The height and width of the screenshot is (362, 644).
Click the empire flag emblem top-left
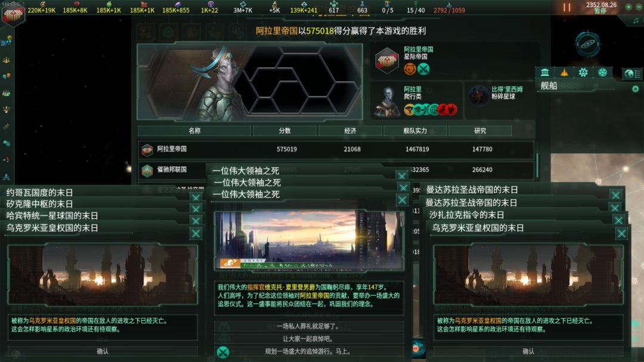13,14
